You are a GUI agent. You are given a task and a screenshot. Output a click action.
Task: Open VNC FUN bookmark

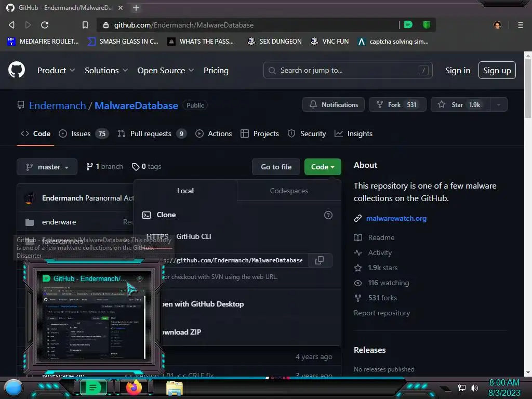point(330,42)
